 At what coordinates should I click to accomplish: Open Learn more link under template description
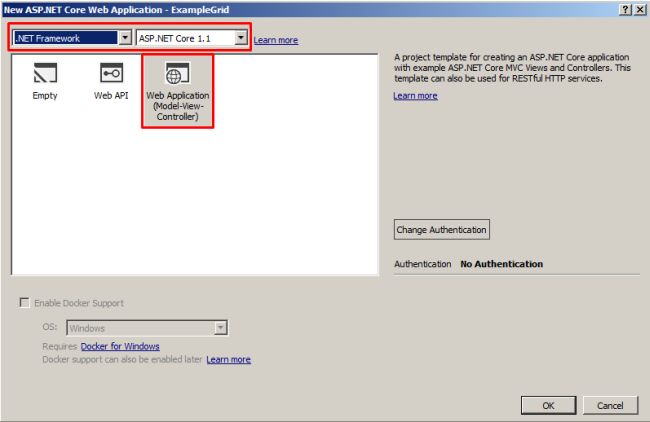click(x=415, y=96)
